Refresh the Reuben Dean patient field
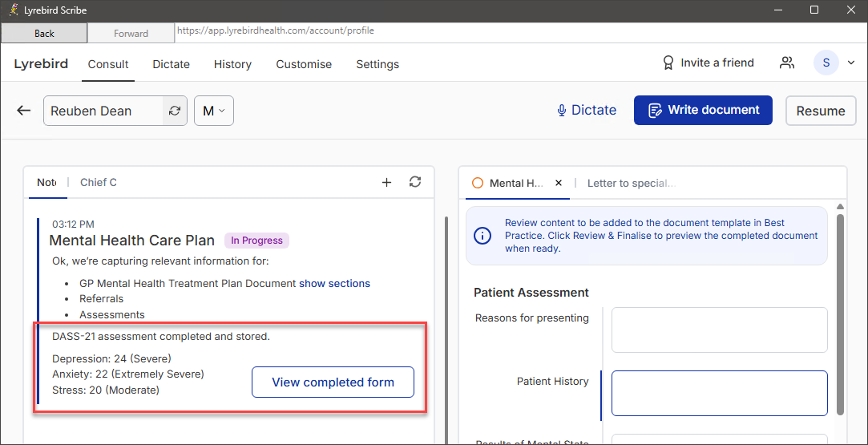This screenshot has width=868, height=445. 175,111
